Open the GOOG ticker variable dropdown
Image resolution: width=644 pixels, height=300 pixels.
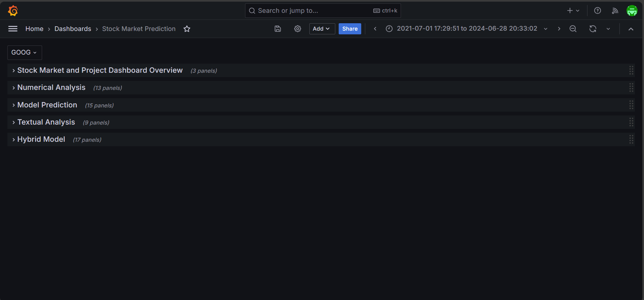tap(25, 53)
